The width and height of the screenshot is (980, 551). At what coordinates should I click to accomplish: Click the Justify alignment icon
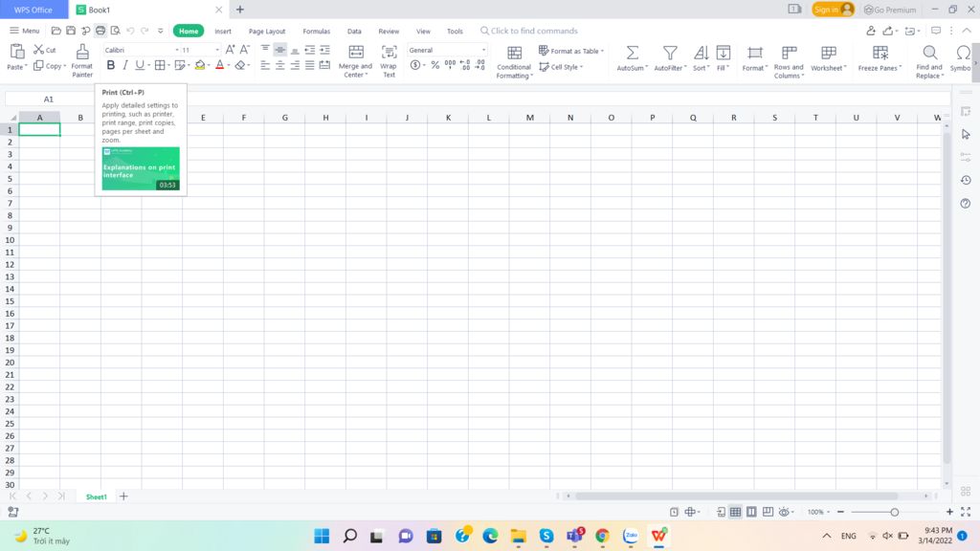tap(310, 65)
